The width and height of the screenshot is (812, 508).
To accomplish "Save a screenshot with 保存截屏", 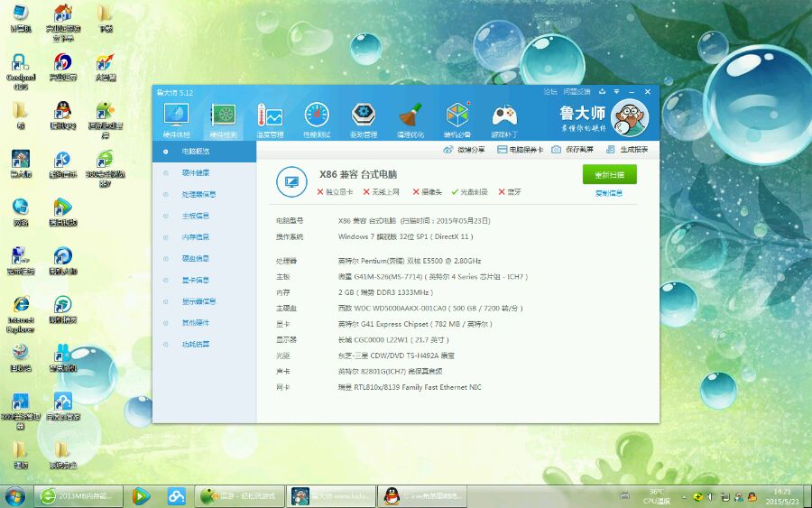I will pos(572,150).
